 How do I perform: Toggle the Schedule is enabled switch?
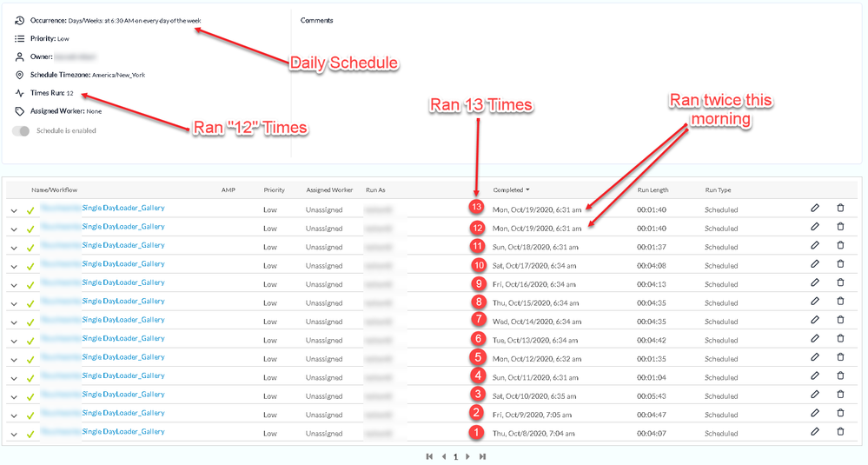tap(21, 131)
